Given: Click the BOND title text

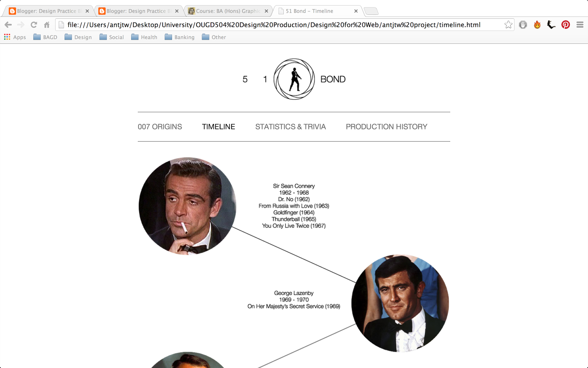Looking at the screenshot, I should (333, 79).
